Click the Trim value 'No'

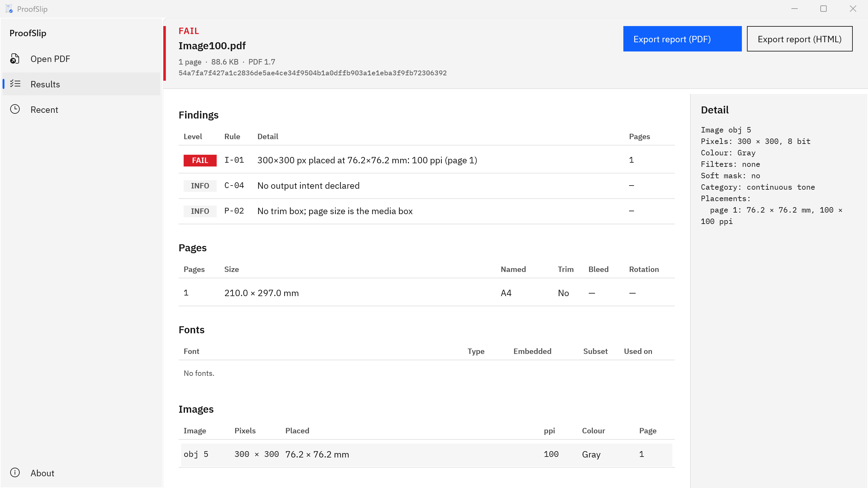(x=563, y=293)
